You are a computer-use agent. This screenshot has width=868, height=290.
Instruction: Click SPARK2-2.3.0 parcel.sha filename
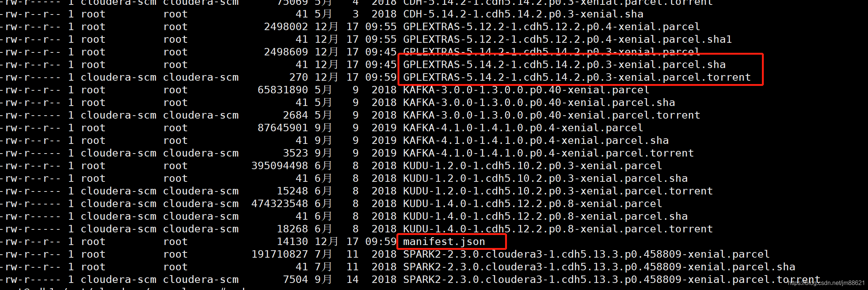click(x=599, y=267)
